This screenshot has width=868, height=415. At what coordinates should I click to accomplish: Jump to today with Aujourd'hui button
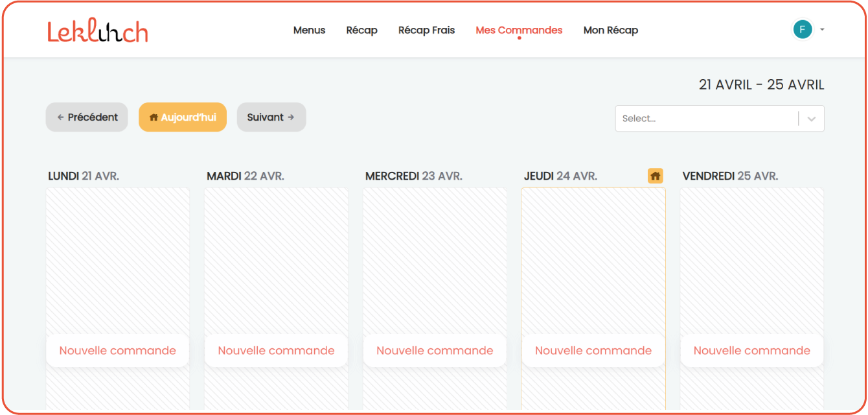coord(183,117)
